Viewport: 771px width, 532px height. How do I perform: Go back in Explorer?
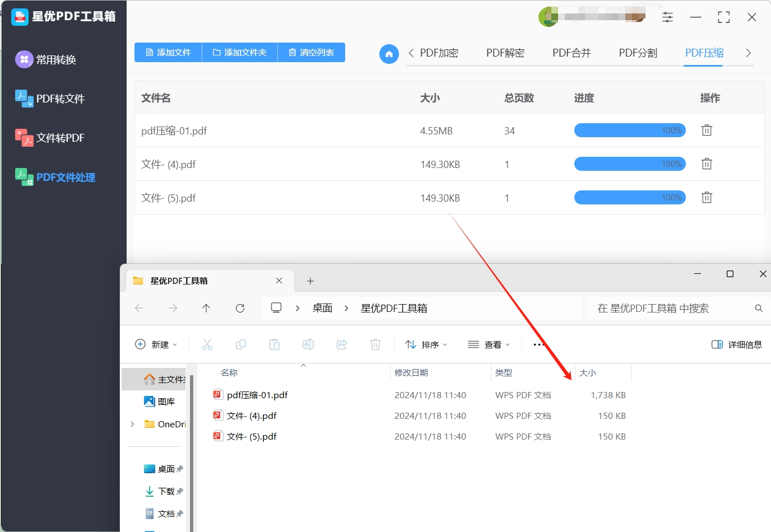140,308
